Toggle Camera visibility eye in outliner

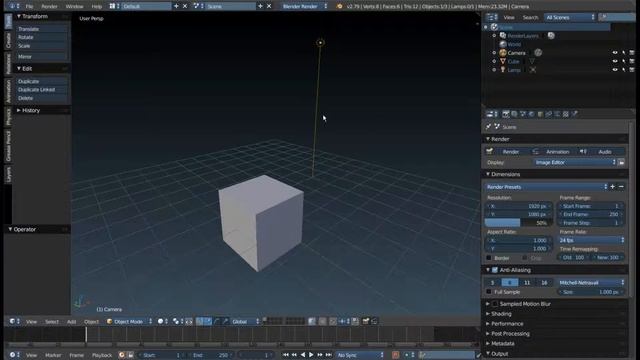coord(615,53)
